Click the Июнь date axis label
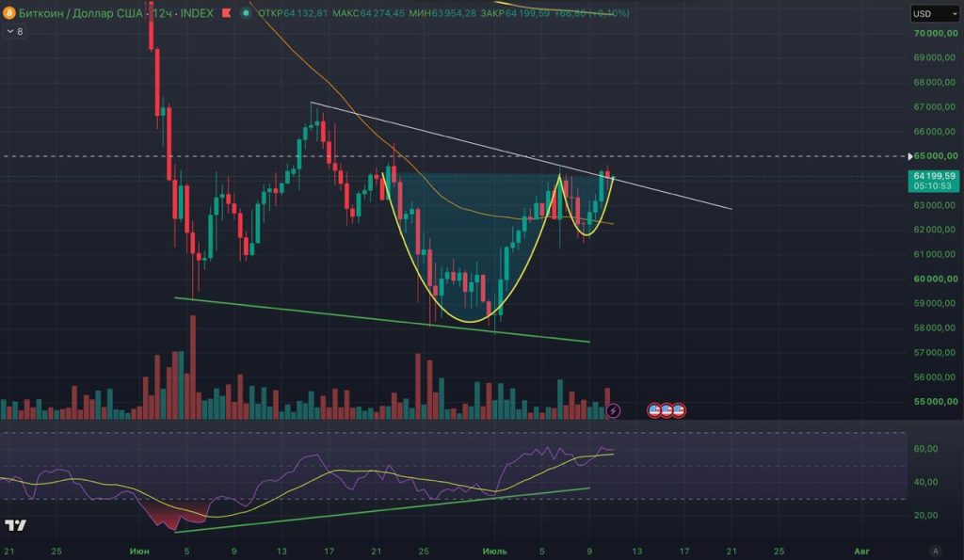This screenshot has height=560, width=964. tap(139, 552)
